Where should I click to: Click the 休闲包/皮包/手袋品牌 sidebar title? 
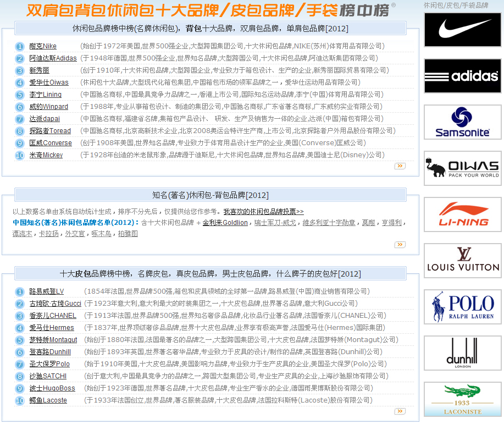coord(456,5)
